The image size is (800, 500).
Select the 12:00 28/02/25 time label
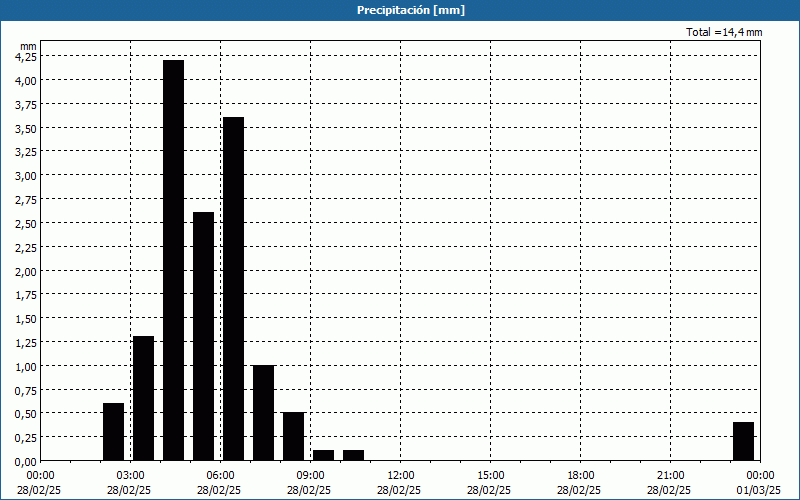(x=400, y=483)
